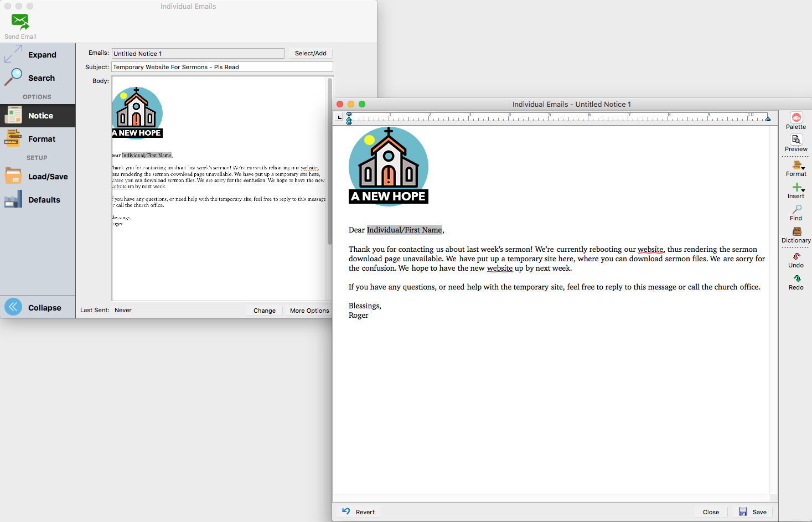Click the tab stop type selector on ruler

click(x=339, y=117)
